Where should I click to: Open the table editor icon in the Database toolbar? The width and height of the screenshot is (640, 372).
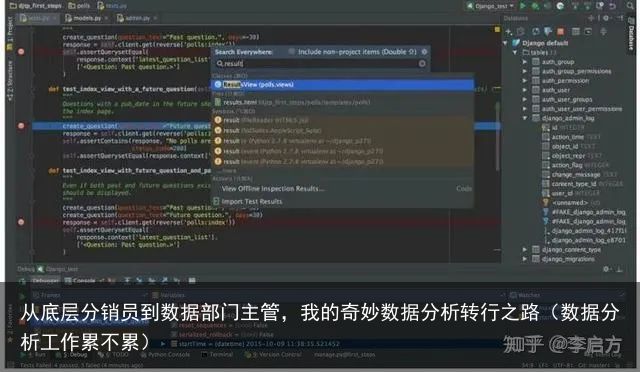click(x=576, y=31)
